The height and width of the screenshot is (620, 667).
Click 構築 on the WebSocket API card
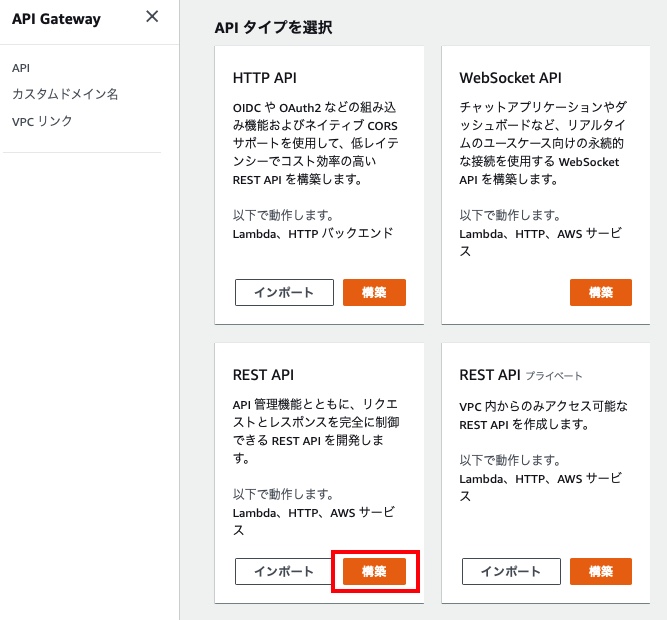(x=601, y=292)
